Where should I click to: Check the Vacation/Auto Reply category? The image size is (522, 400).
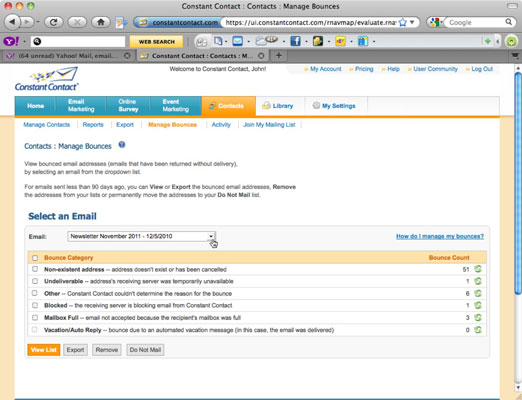[x=35, y=330]
